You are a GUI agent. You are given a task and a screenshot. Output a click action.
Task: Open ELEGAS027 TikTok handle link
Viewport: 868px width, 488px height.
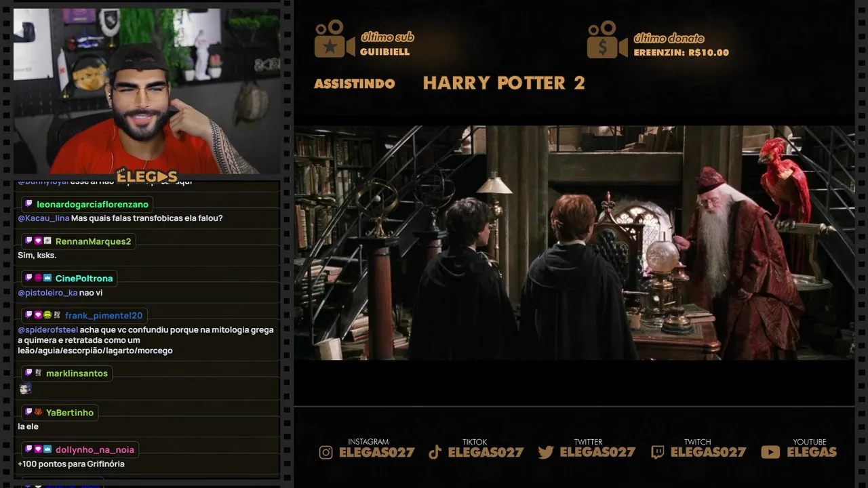(486, 452)
